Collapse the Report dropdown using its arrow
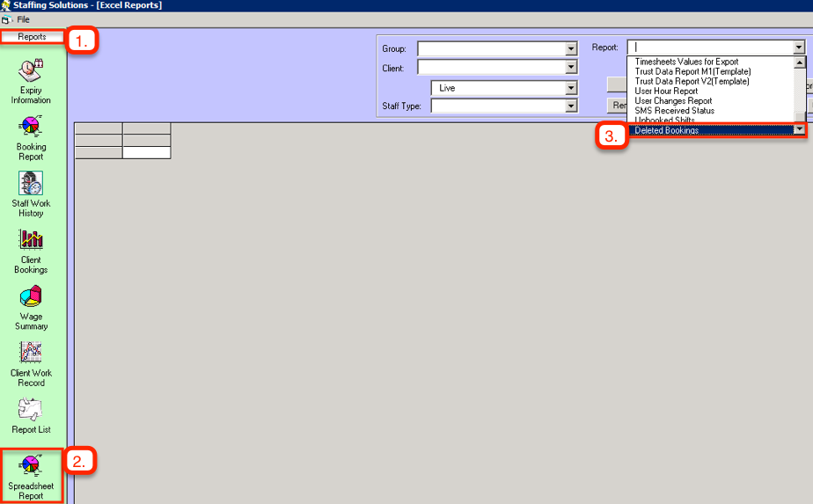This screenshot has height=504, width=813. point(799,47)
